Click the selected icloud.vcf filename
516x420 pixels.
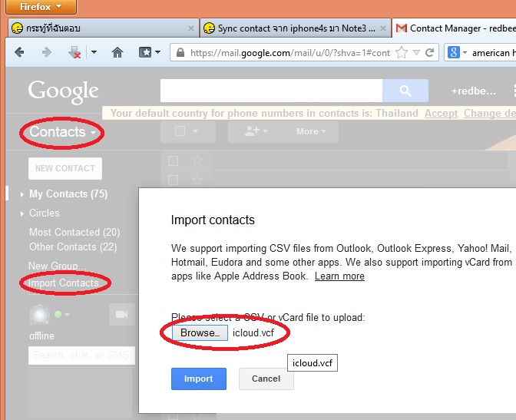pos(253,332)
